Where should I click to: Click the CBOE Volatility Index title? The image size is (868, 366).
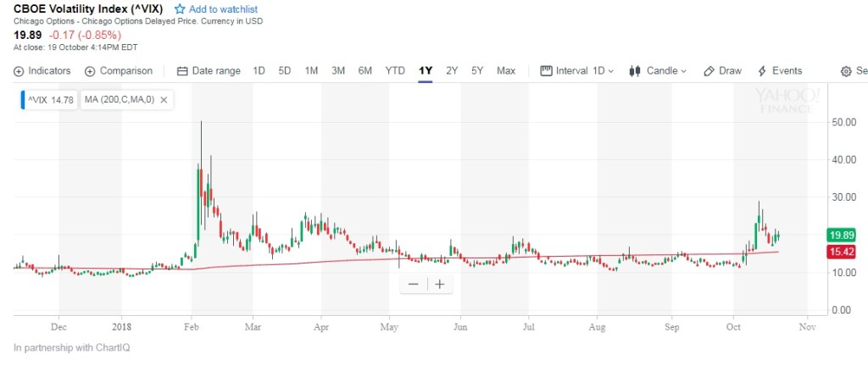click(88, 9)
